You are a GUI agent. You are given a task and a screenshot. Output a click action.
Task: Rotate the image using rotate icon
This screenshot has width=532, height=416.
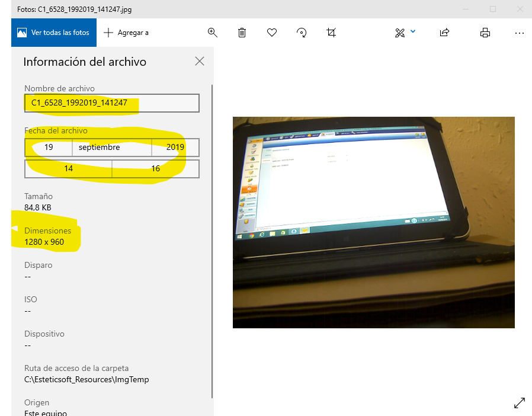pos(302,33)
